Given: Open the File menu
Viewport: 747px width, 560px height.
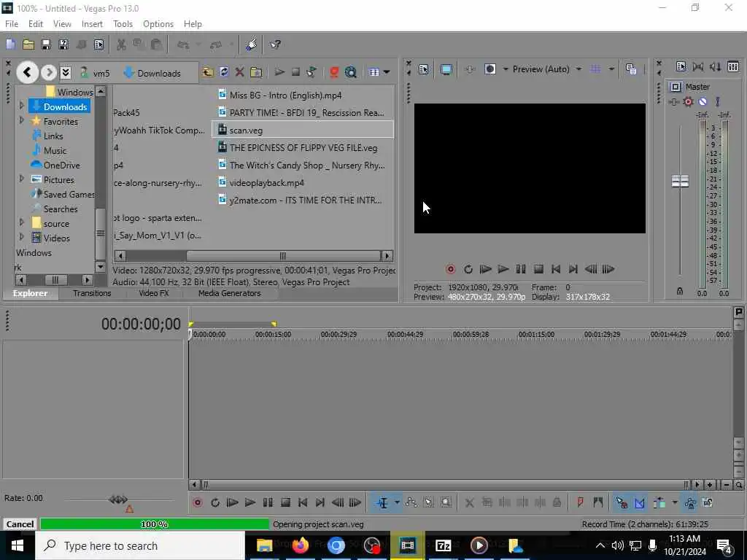Looking at the screenshot, I should 12,24.
